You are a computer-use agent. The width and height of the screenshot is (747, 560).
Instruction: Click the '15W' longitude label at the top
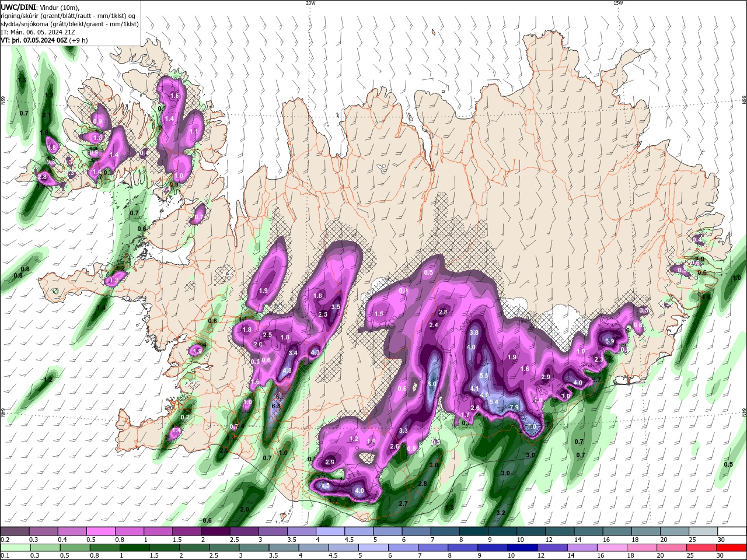point(618,3)
